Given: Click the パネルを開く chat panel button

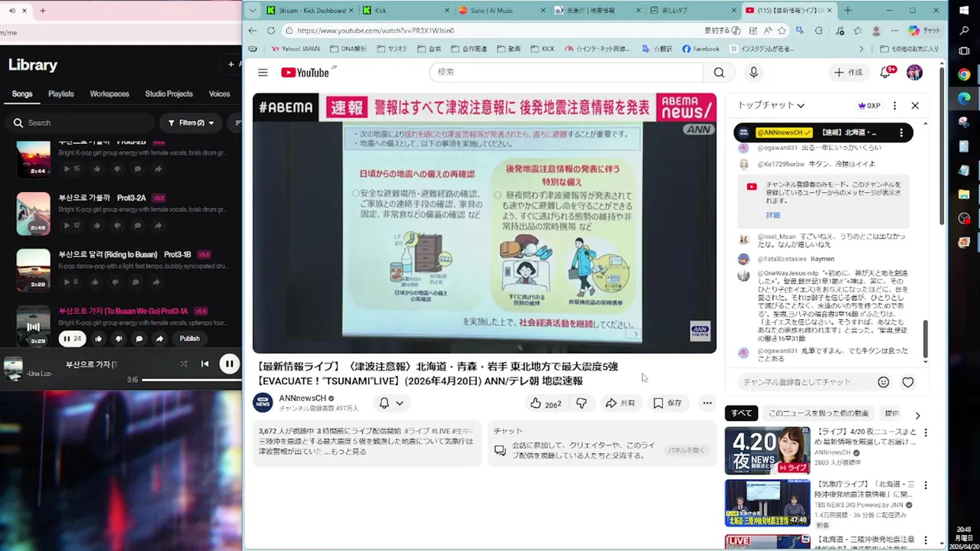Looking at the screenshot, I should pyautogui.click(x=685, y=450).
